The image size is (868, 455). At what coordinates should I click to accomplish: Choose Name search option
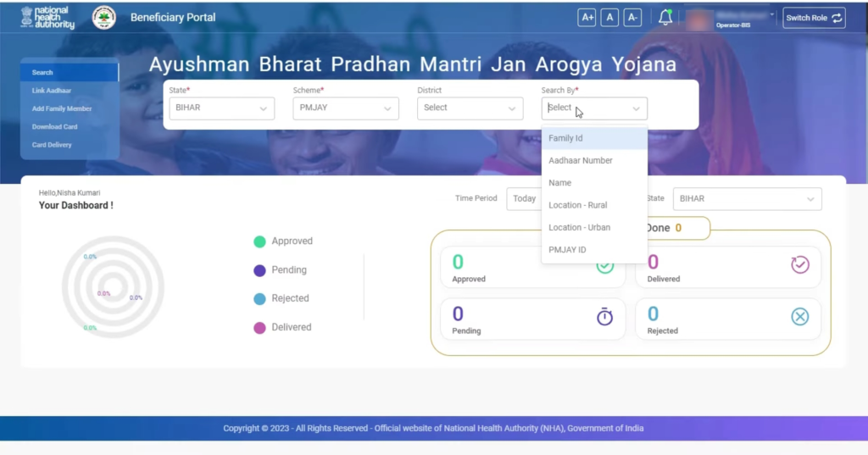tap(594, 183)
